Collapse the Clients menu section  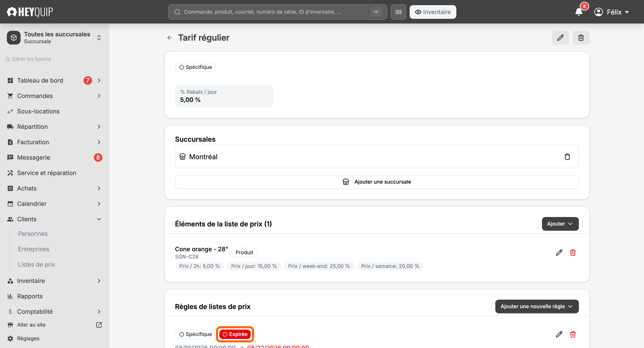(x=99, y=219)
